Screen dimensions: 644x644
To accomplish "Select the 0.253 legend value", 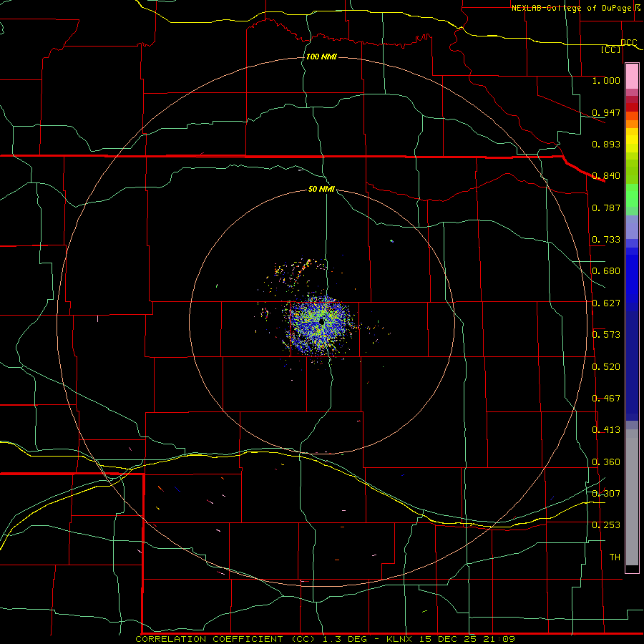I will [x=606, y=525].
